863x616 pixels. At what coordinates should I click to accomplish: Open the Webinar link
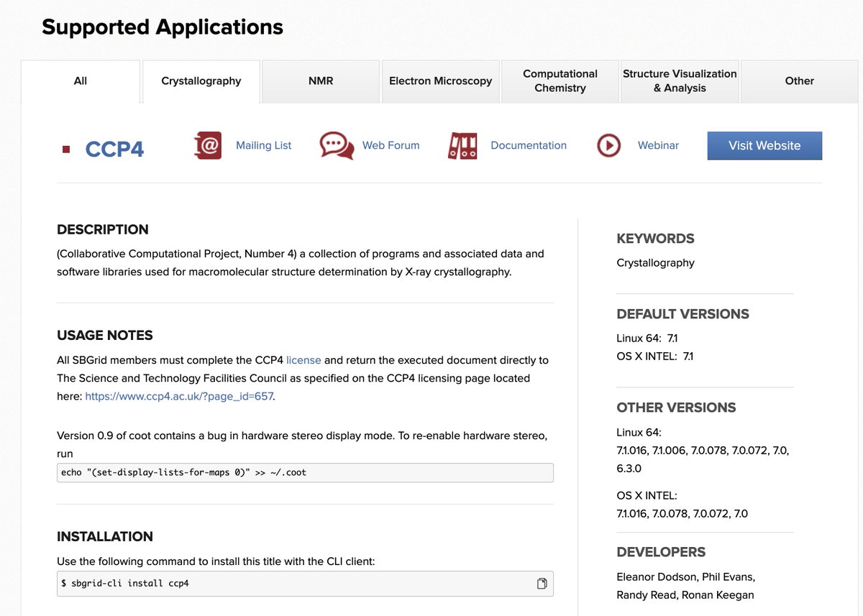pos(658,145)
